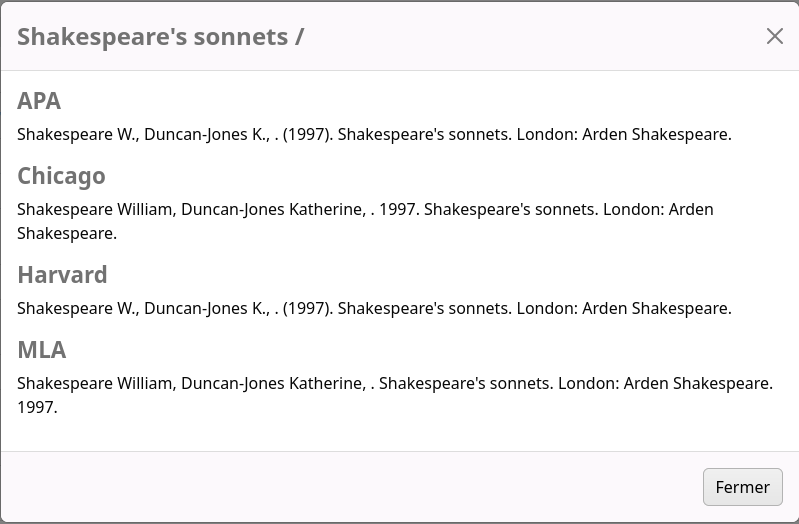Close the citation dialog with the X icon
The height and width of the screenshot is (524, 799).
tap(774, 36)
